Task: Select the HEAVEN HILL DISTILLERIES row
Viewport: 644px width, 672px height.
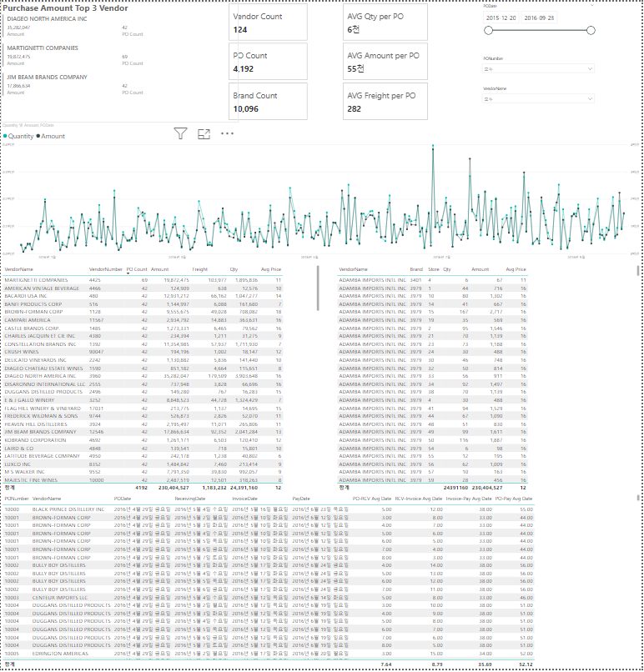Action: (143, 424)
